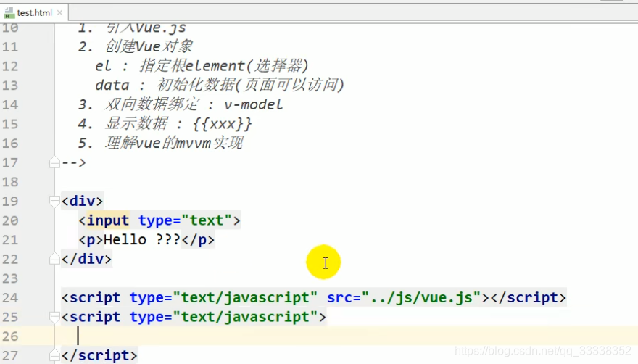638x364 pixels.
Task: Click the 'v-model' text in the comment
Action: [x=253, y=104]
